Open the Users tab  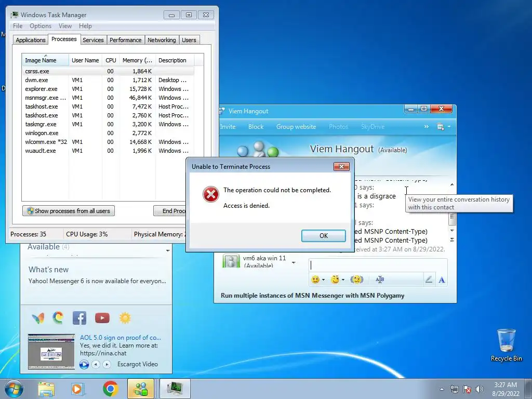point(189,40)
